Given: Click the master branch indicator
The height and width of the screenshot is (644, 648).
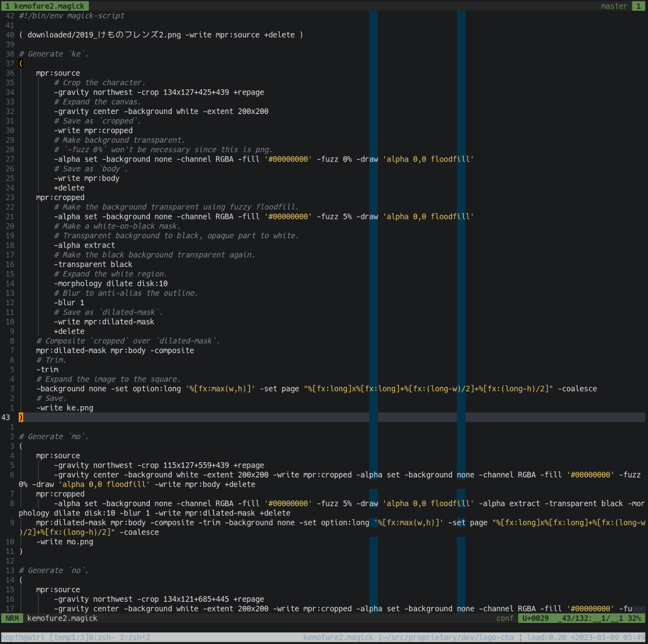Looking at the screenshot, I should click(x=613, y=6).
